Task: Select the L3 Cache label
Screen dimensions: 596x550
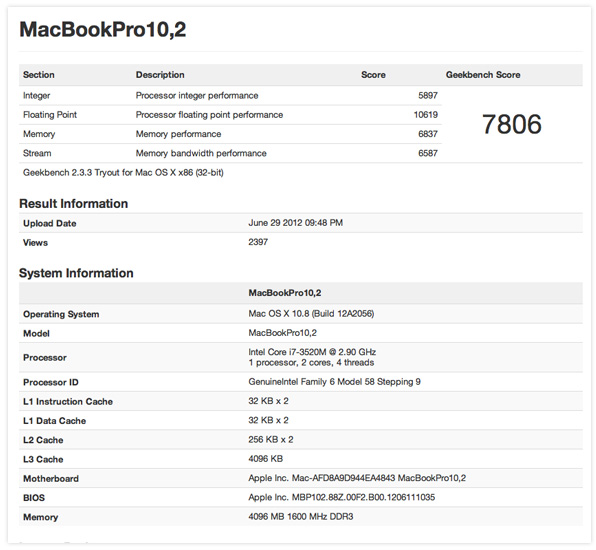Action: [43, 460]
